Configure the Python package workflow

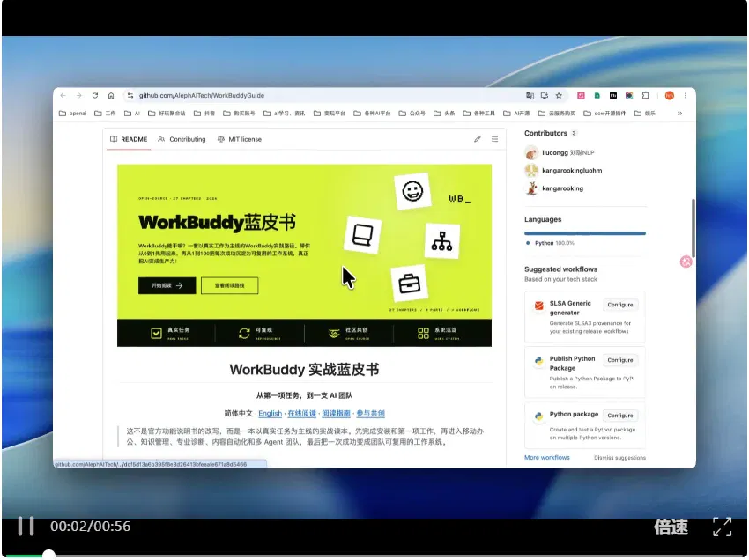(620, 416)
